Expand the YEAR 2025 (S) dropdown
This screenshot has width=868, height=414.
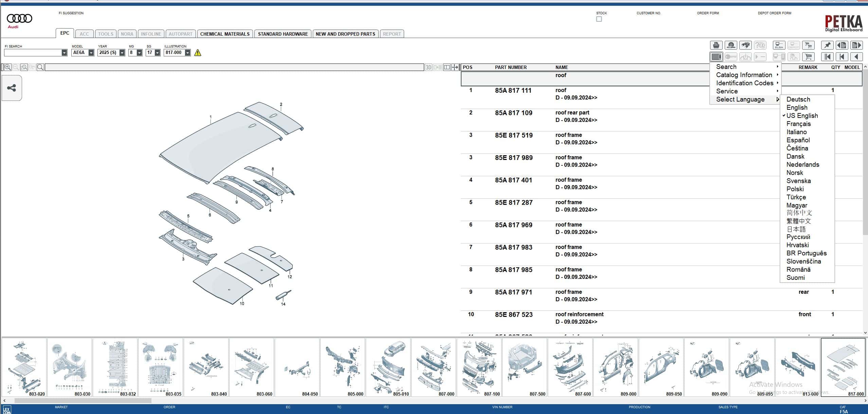122,53
